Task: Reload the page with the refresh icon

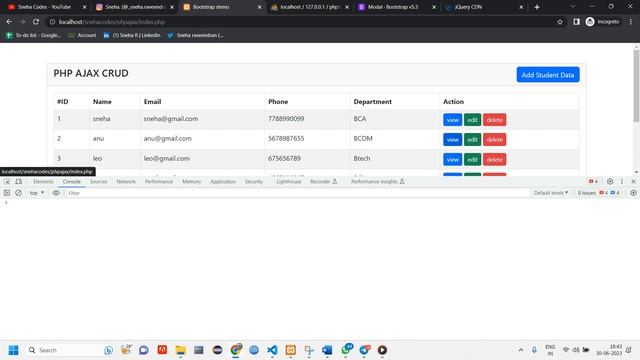Action: (x=36, y=22)
